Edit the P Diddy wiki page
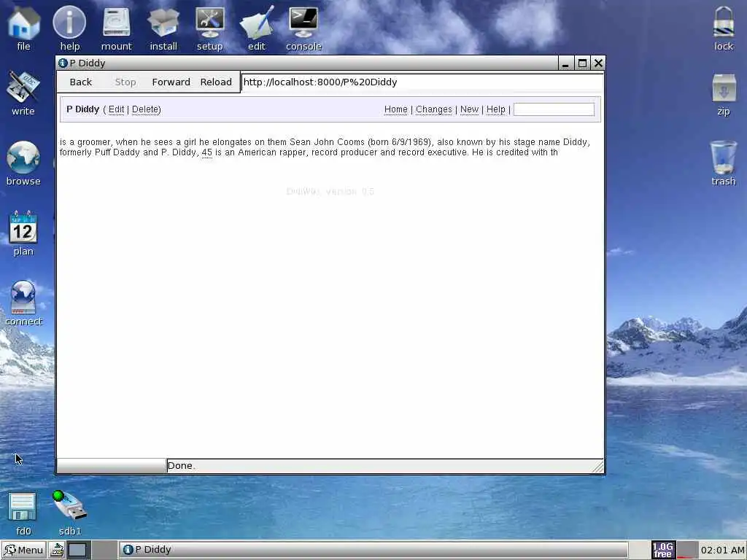This screenshot has height=560, width=747. pos(116,109)
